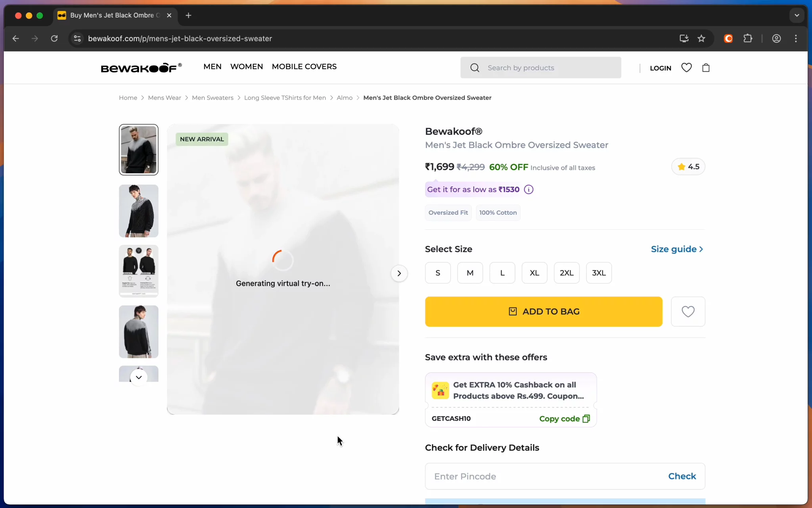Open the shopping bag icon
812x508 pixels.
706,67
